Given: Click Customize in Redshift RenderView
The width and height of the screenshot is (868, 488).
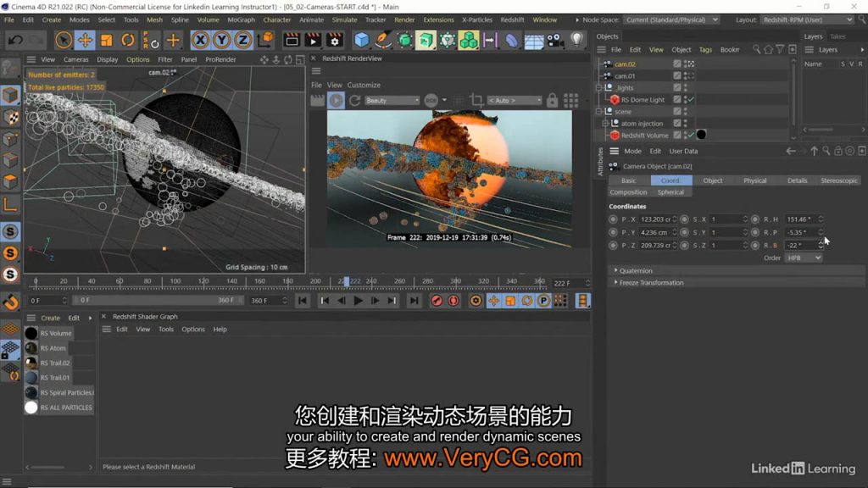Looking at the screenshot, I should pos(364,86).
